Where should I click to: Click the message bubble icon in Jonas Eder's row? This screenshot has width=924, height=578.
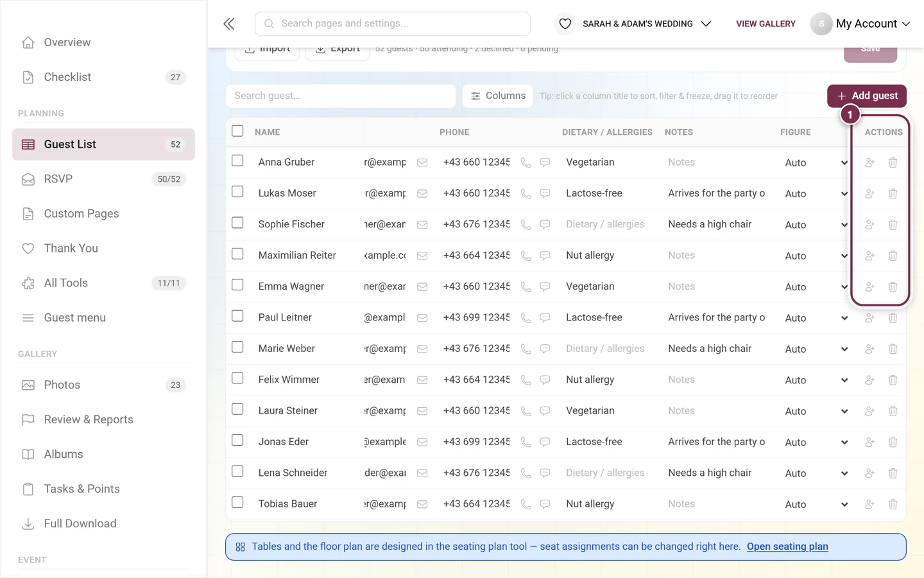[545, 442]
